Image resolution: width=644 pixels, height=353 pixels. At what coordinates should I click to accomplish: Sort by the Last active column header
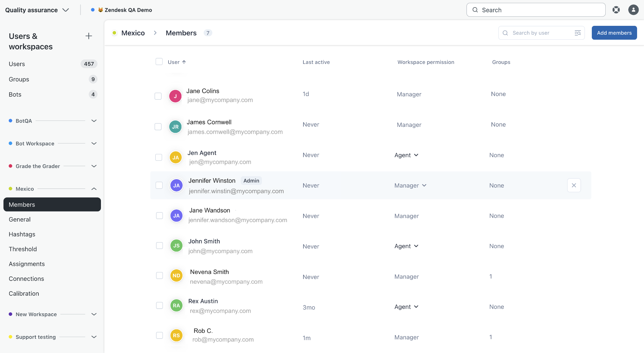pos(316,62)
